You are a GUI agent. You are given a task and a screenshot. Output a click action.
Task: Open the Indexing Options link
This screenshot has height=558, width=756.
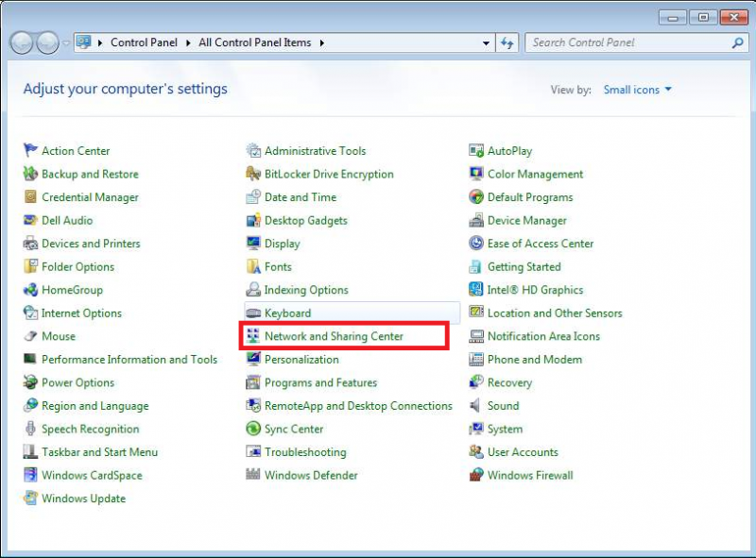[306, 290]
